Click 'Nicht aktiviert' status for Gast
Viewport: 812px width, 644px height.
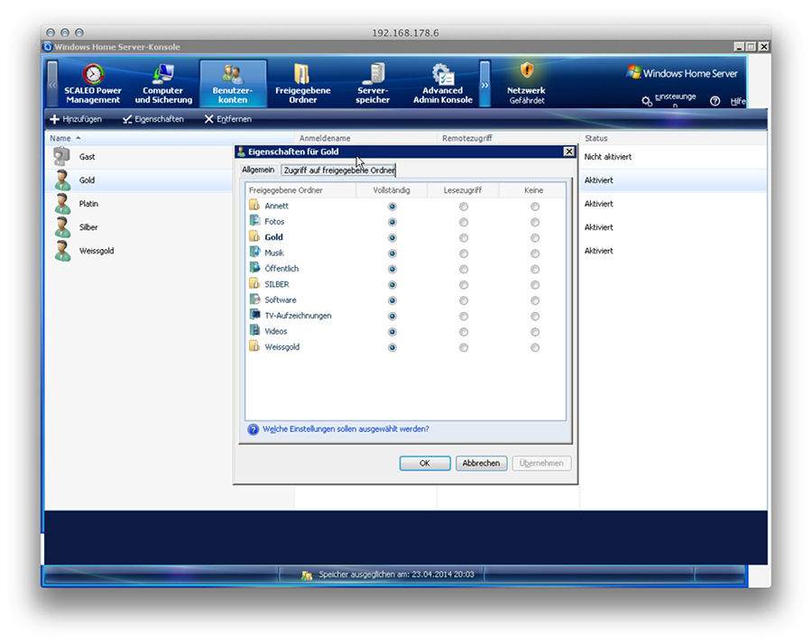608,157
